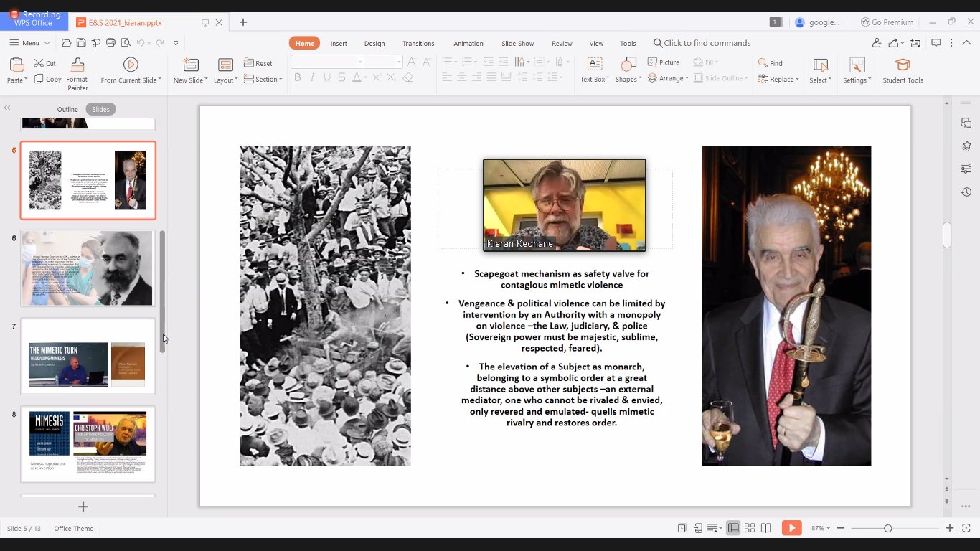980x551 pixels.
Task: Open the Layout dropdown
Action: (225, 71)
